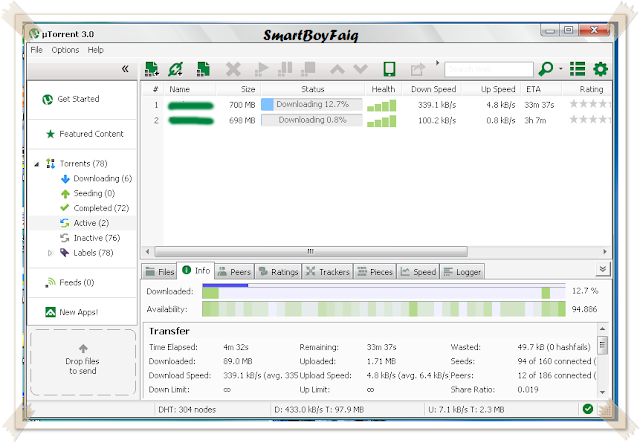Sort by ETA column header
This screenshot has width=640, height=443.
click(541, 89)
